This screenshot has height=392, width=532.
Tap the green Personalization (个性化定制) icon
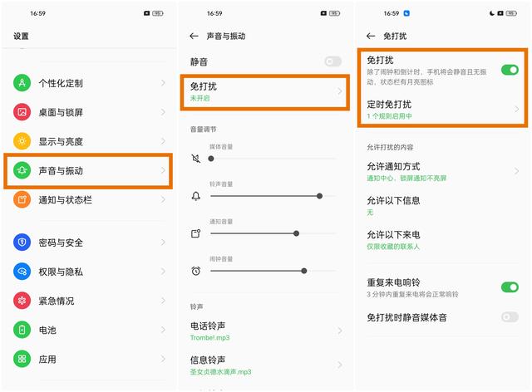coord(22,83)
